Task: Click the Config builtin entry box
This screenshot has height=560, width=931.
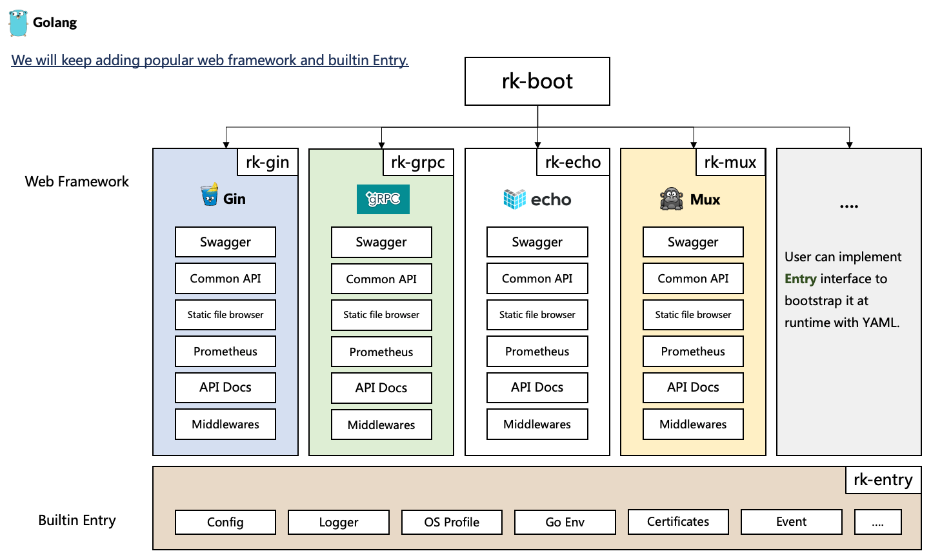Action: (225, 522)
